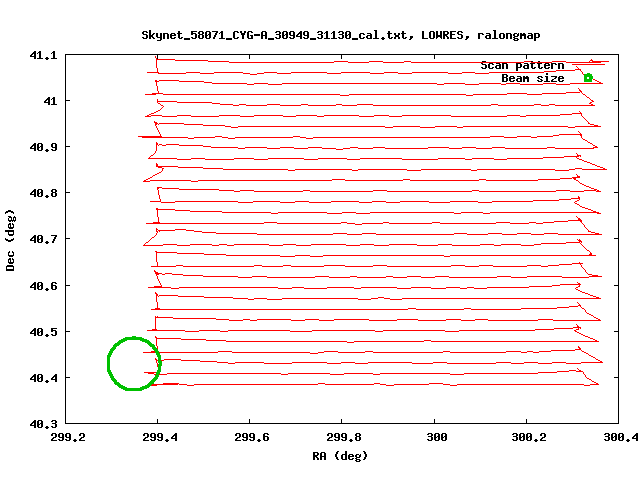The width and height of the screenshot is (640, 480).
Task: Click the 300.4 RA axis tick label
Action: [621, 437]
